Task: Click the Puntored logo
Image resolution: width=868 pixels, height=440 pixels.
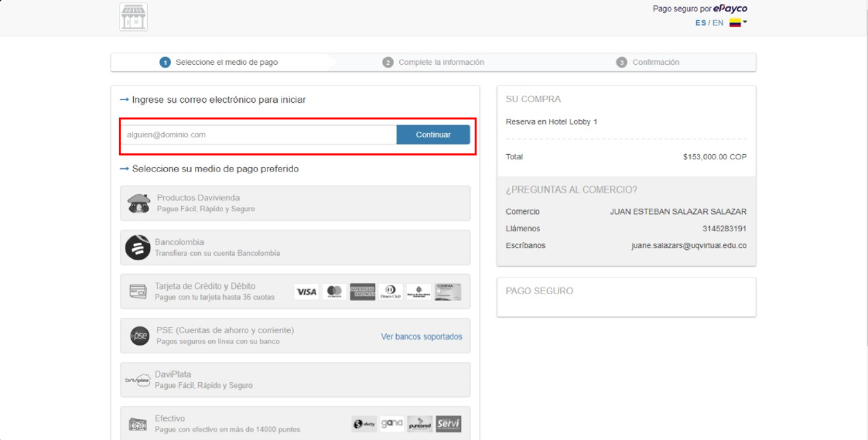Action: [x=420, y=424]
